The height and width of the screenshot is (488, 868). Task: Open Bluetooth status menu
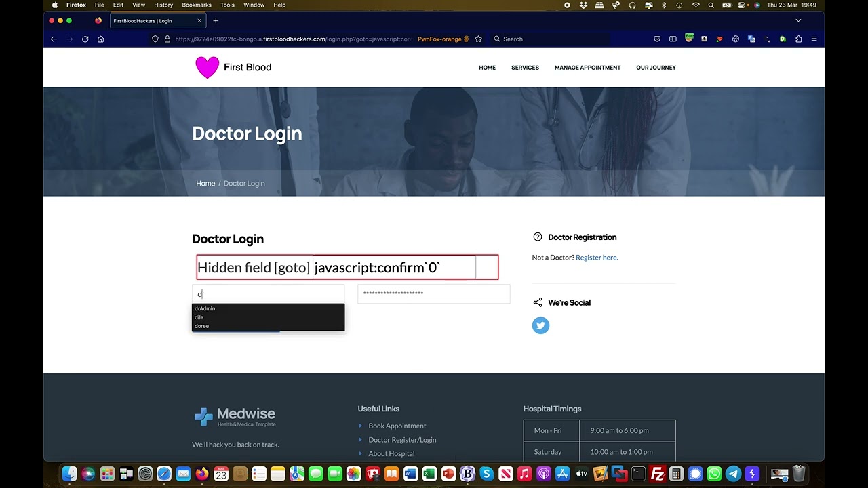point(664,5)
